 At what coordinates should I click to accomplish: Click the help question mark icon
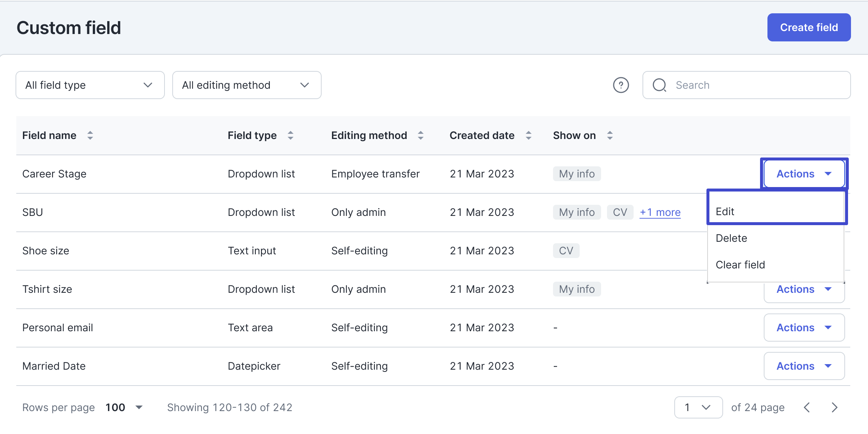coord(621,85)
